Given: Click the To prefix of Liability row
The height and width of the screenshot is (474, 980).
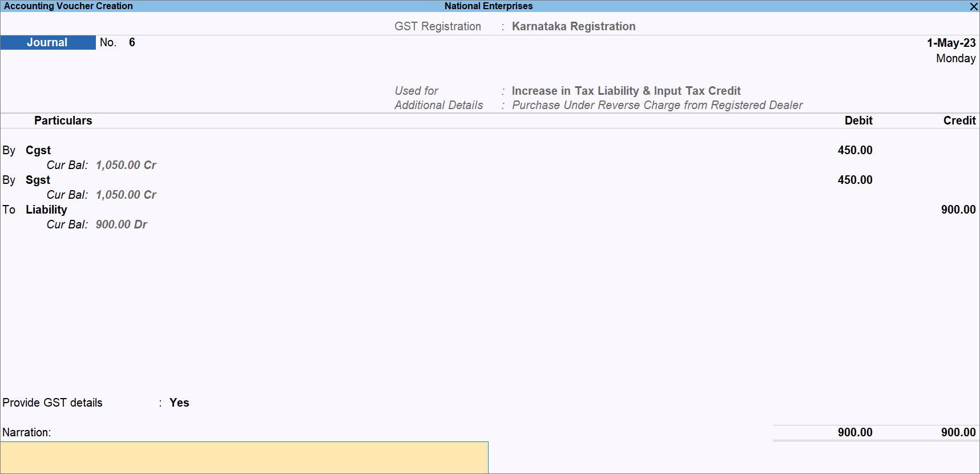Looking at the screenshot, I should [x=9, y=210].
